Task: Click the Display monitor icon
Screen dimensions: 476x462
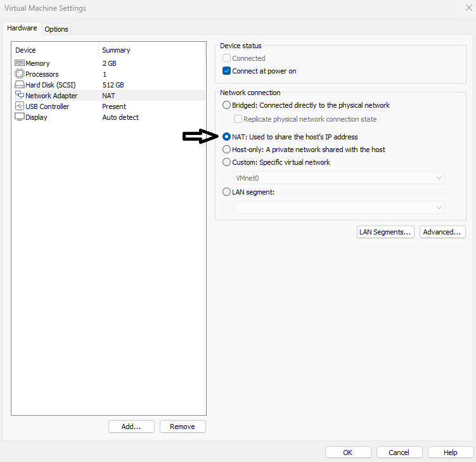Action: (x=20, y=117)
